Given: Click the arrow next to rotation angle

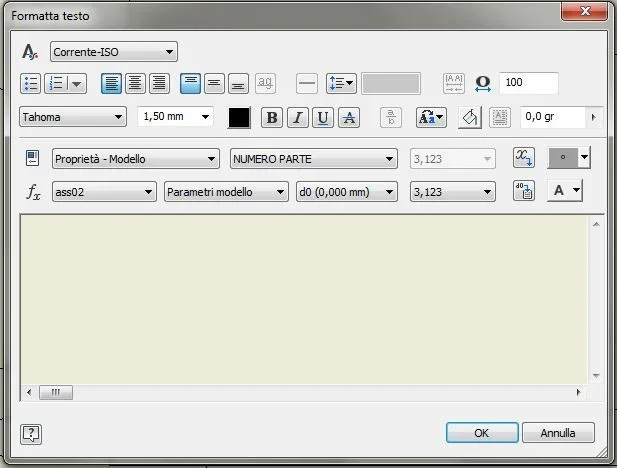Looking at the screenshot, I should click(x=594, y=117).
